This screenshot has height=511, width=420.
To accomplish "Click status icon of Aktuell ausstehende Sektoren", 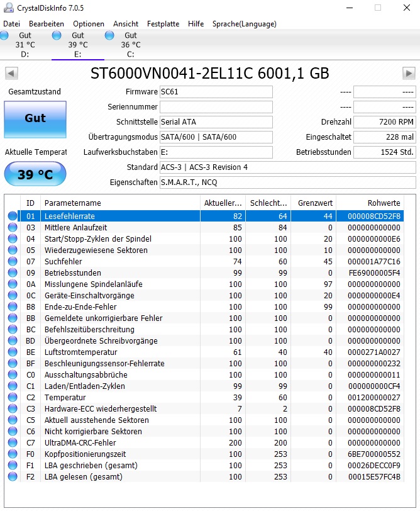I will tap(13, 420).
